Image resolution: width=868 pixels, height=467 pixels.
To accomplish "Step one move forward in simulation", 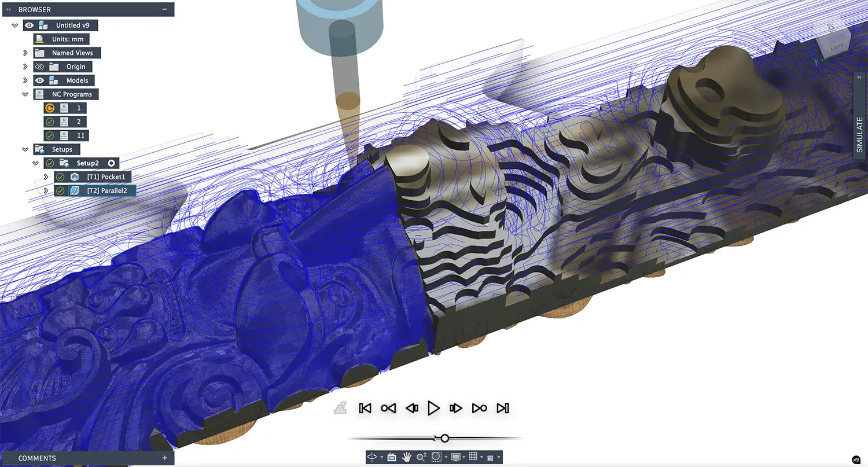I will pos(456,408).
